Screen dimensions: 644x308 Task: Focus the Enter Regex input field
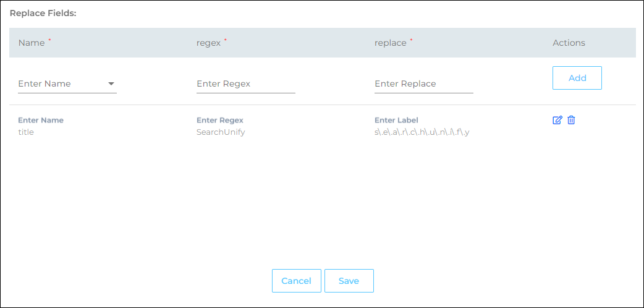[x=245, y=84]
